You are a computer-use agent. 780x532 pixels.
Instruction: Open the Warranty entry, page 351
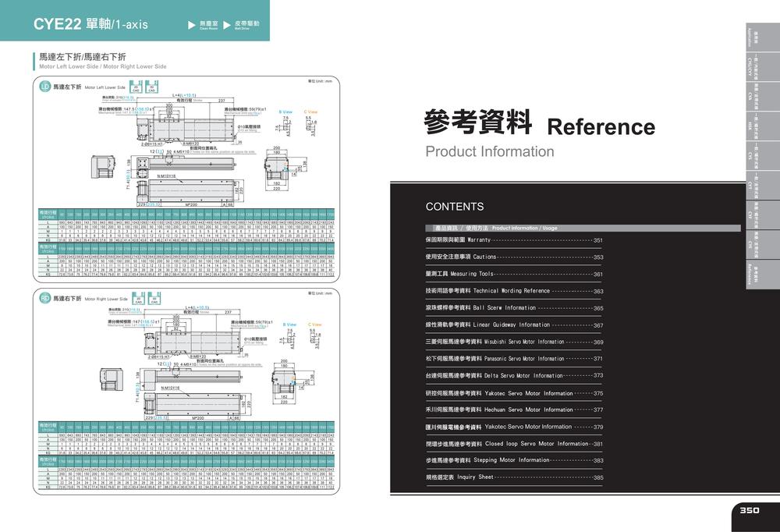coord(514,240)
